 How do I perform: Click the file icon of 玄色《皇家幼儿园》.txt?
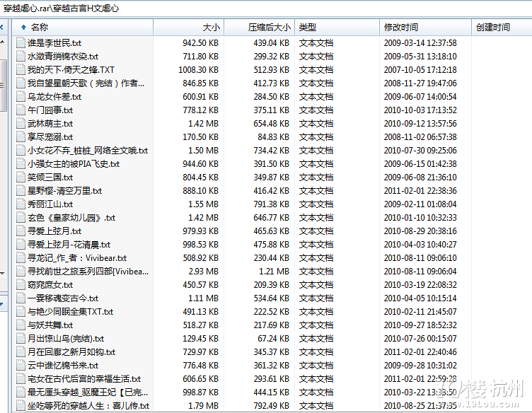(x=21, y=218)
